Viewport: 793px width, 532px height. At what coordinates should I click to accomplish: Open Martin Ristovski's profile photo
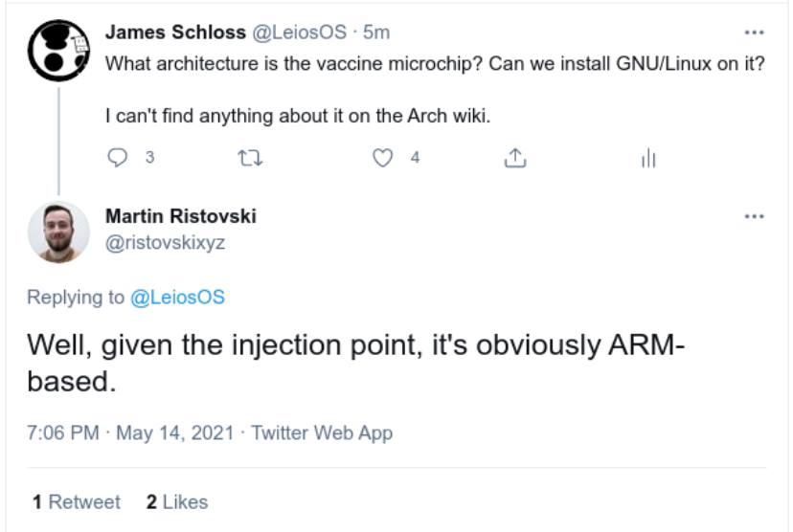(58, 233)
